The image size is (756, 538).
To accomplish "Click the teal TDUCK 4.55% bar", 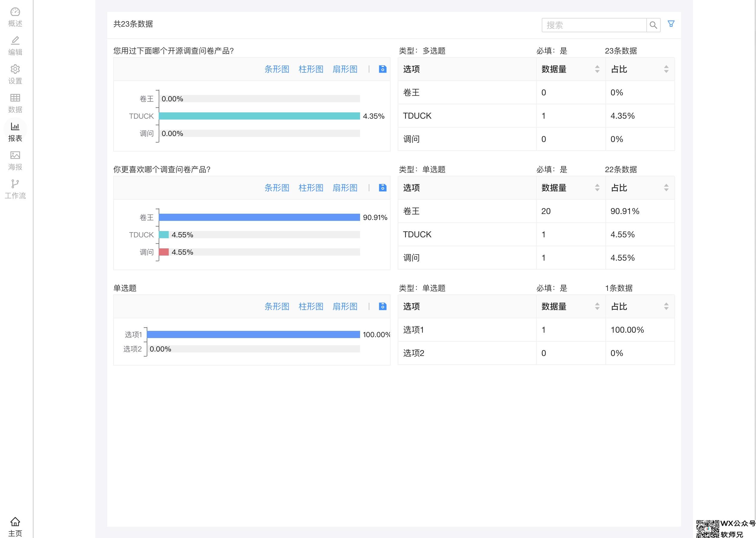I will tap(164, 235).
